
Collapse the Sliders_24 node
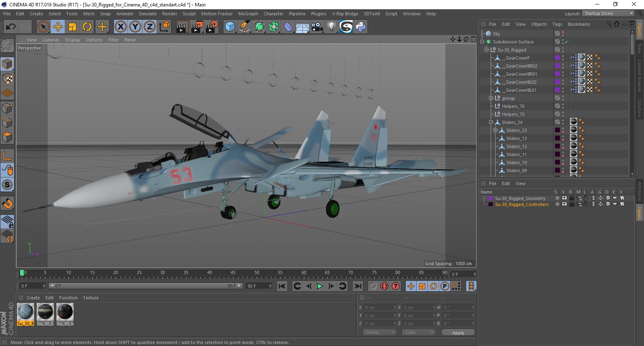[491, 122]
